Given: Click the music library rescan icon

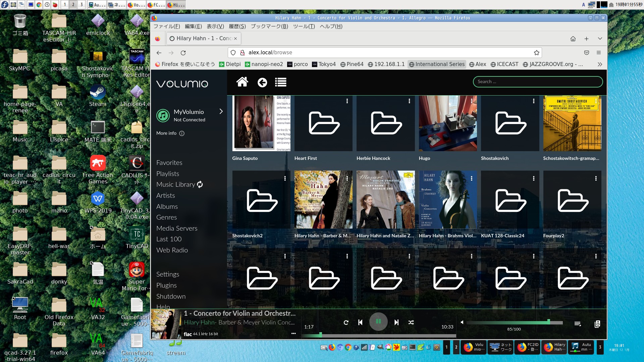Looking at the screenshot, I should click(200, 184).
